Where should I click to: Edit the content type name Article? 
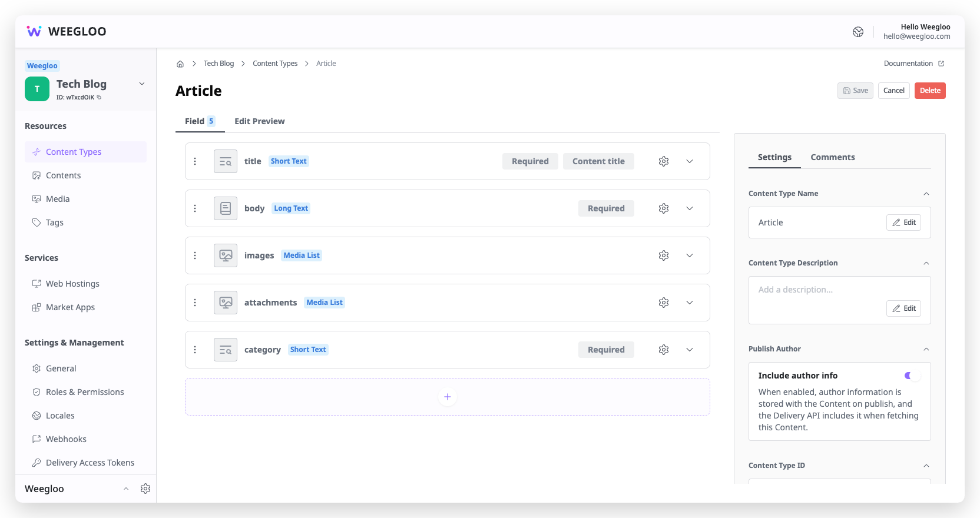(x=904, y=223)
